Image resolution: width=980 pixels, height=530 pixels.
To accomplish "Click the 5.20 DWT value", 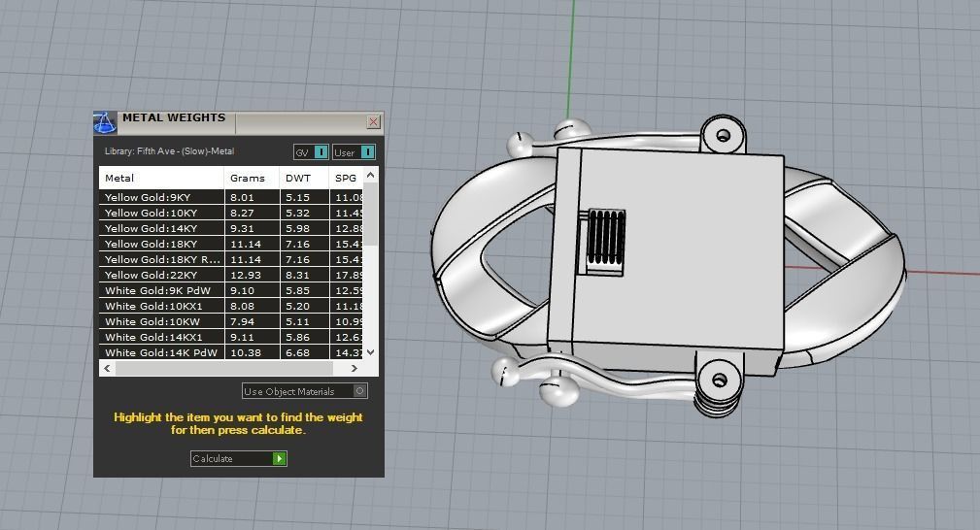I will pos(297,306).
